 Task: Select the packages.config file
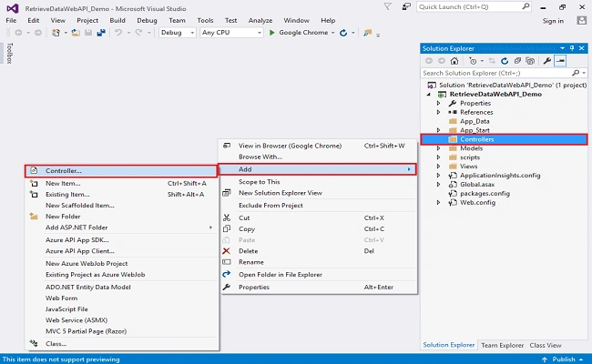click(485, 194)
